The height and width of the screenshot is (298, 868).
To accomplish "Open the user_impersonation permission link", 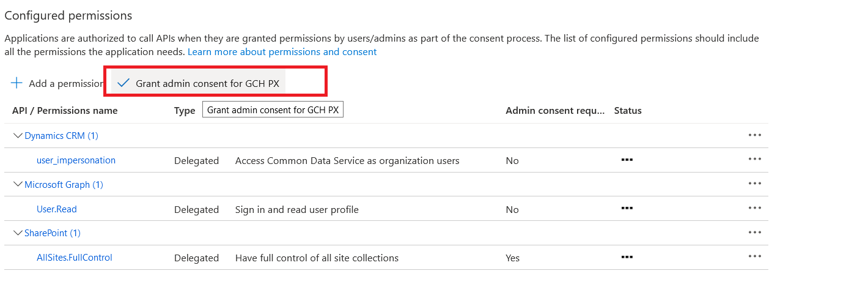I will 76,160.
